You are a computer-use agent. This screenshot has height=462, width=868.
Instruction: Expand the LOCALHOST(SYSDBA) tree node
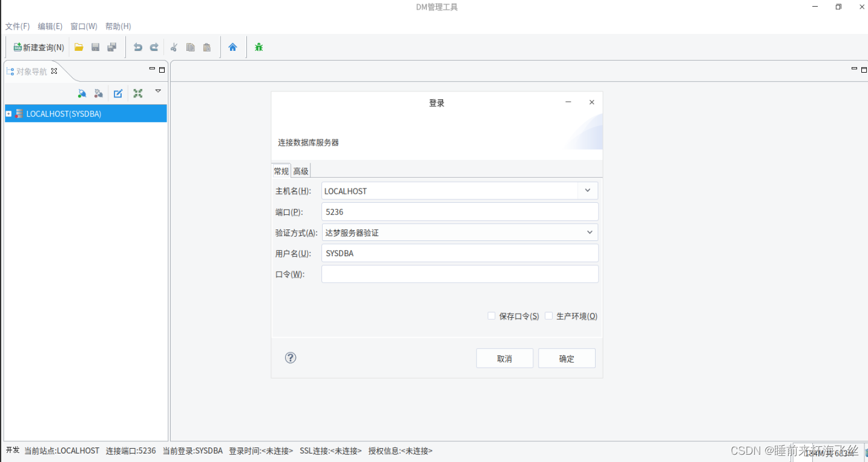[8, 114]
